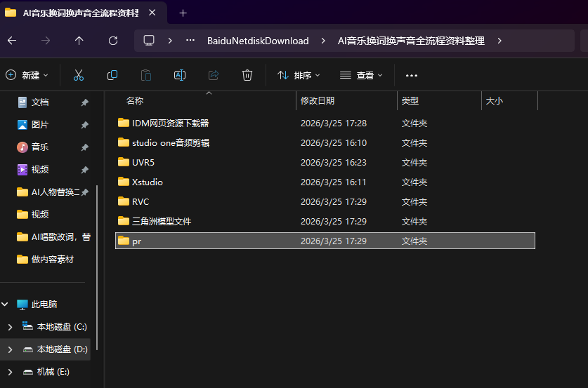Navigate back with the back arrow

(12, 41)
